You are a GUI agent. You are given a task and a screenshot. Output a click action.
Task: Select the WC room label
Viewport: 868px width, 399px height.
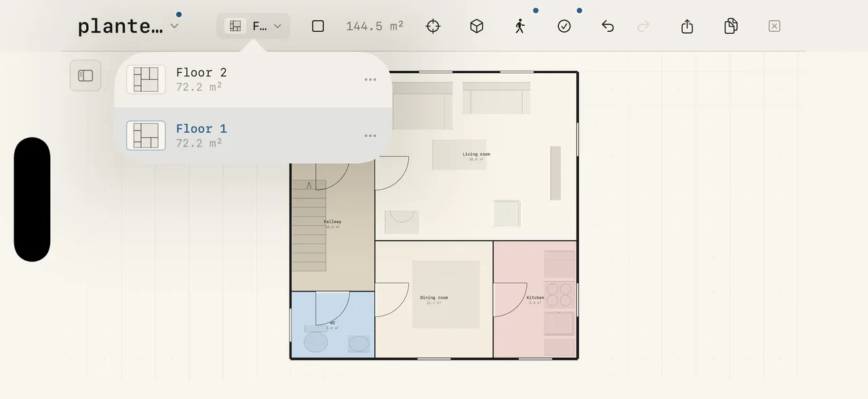(x=332, y=322)
